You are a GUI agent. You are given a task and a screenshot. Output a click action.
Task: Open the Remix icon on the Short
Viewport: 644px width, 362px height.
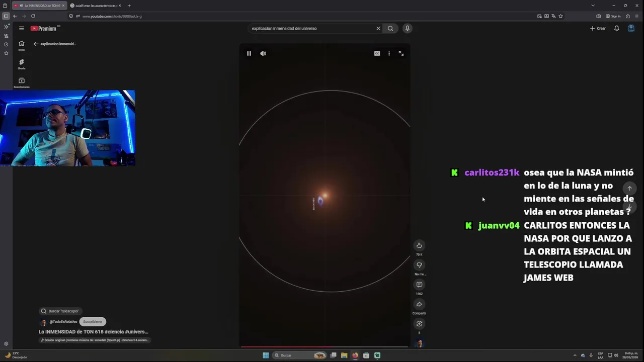[419, 324]
